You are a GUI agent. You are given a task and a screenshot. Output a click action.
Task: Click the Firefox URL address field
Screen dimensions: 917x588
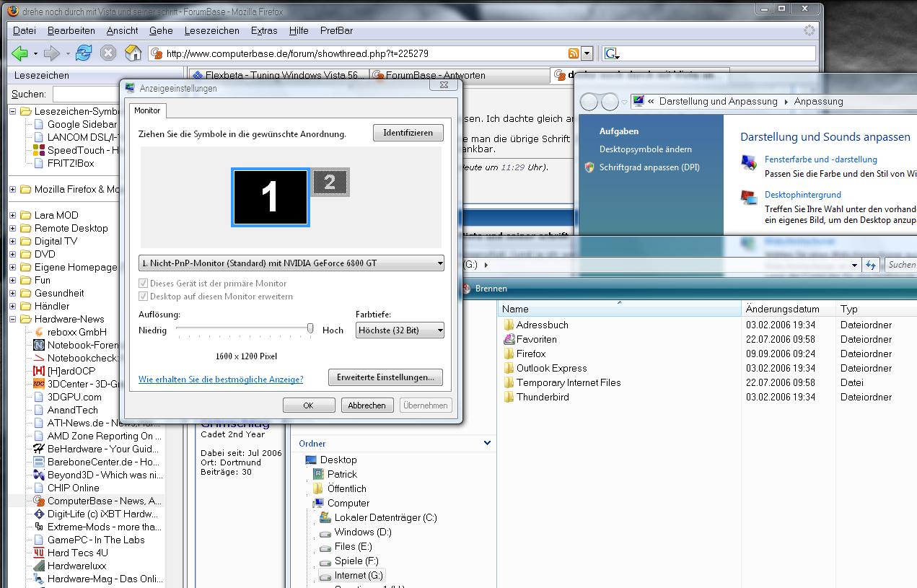point(364,53)
